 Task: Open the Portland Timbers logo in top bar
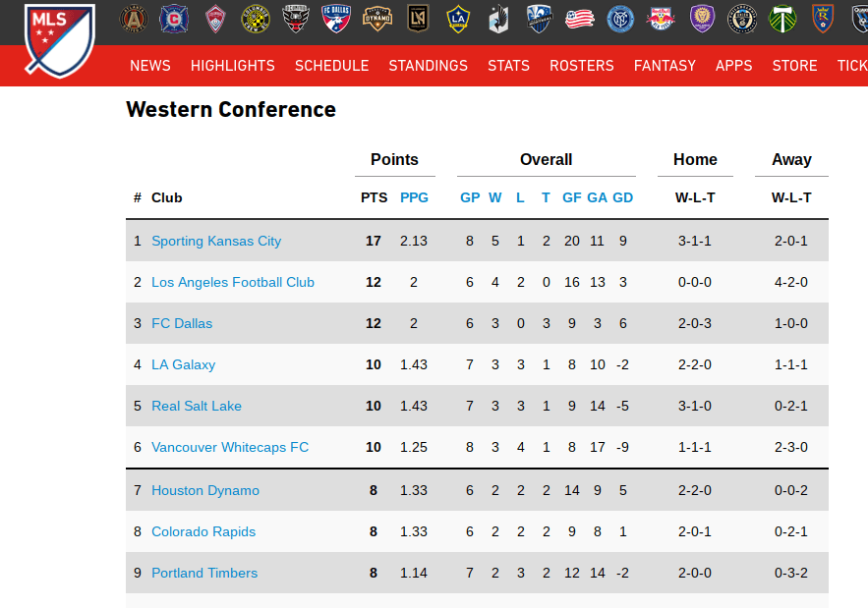pyautogui.click(x=782, y=19)
